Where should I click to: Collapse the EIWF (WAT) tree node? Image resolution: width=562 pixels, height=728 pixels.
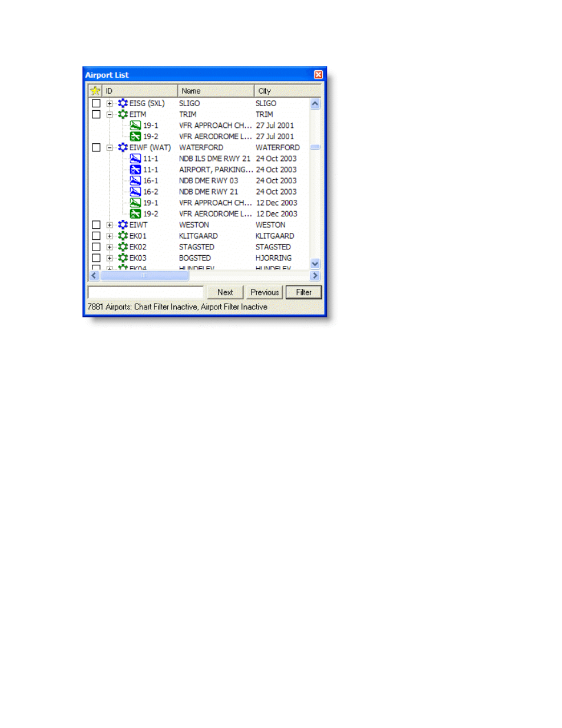pyautogui.click(x=110, y=148)
